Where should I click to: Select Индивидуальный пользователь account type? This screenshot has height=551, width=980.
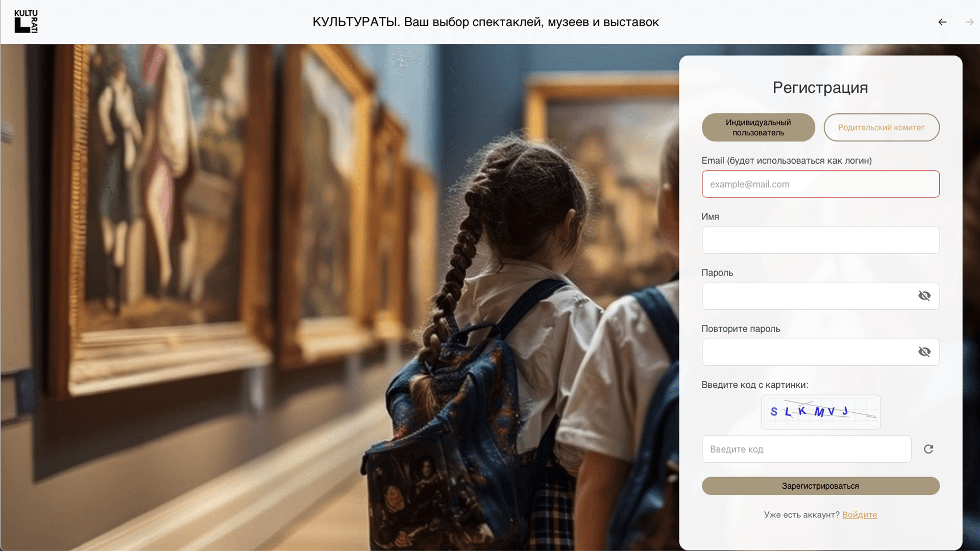[758, 128]
